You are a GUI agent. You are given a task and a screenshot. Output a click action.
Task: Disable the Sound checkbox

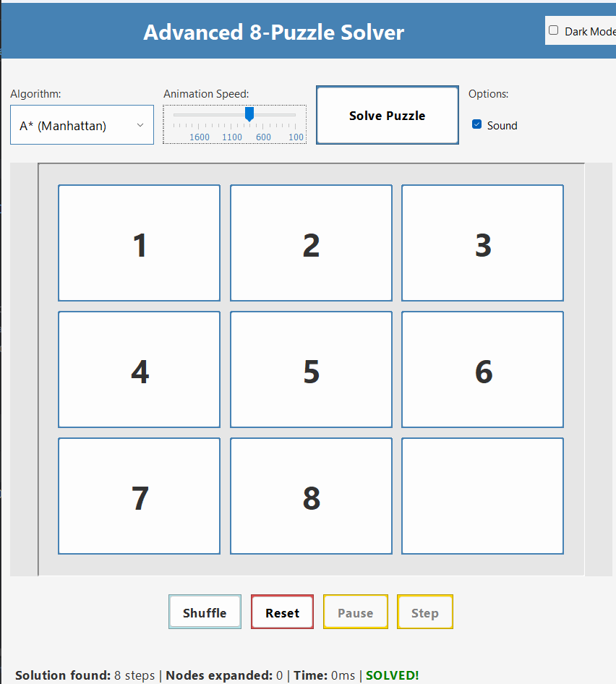coord(477,125)
